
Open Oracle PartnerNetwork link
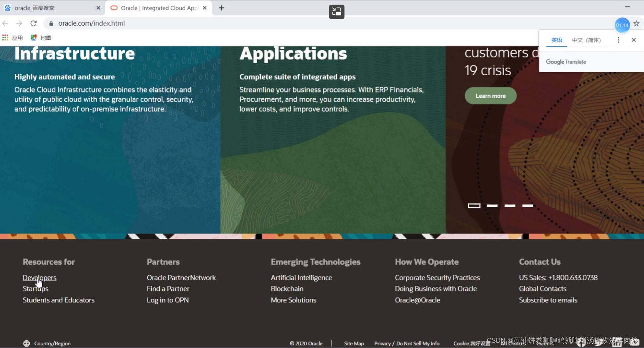181,278
